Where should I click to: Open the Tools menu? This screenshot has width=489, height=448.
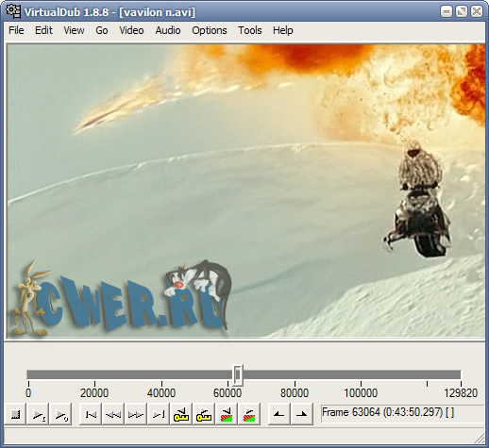[250, 30]
